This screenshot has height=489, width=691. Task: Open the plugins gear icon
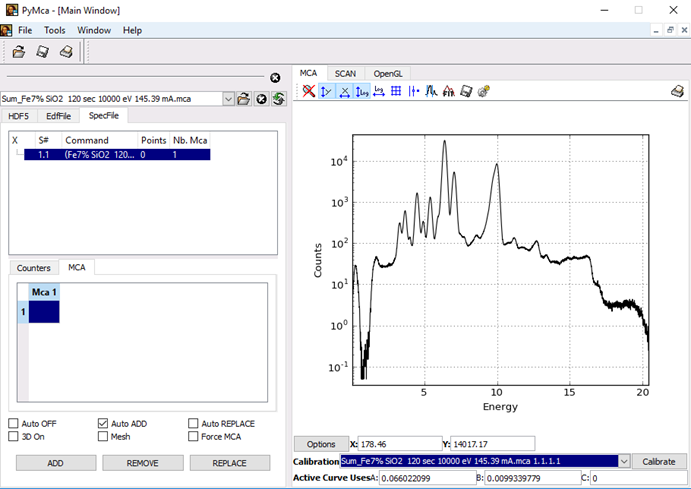point(483,91)
